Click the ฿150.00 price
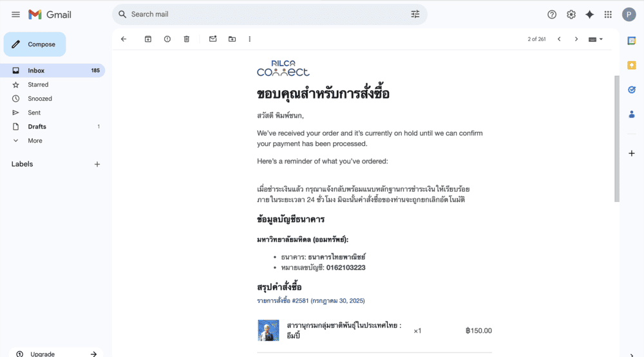 tap(478, 331)
